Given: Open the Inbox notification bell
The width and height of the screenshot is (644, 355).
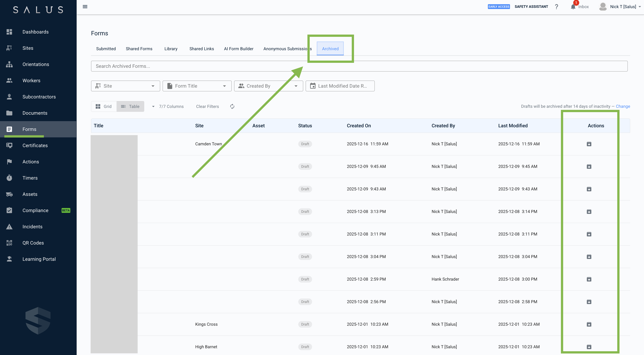Looking at the screenshot, I should 573,7.
